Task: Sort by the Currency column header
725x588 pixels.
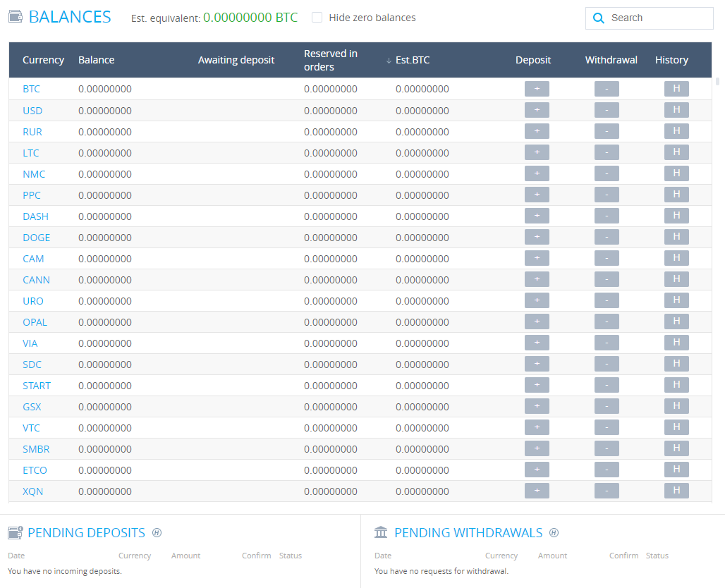Action: pyautogui.click(x=43, y=60)
